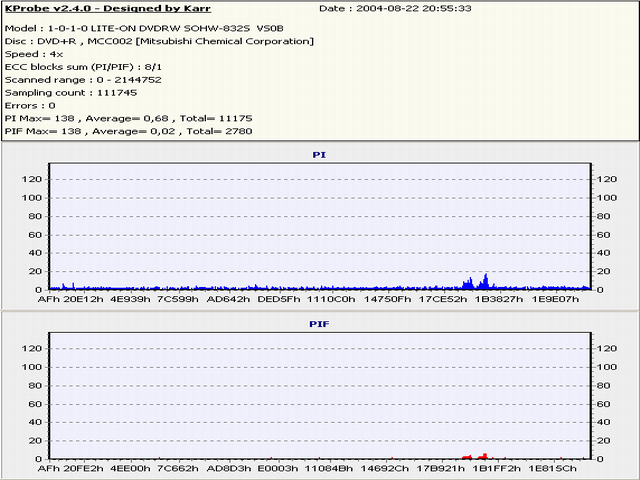This screenshot has width=640, height=480.
Task: Click the 17B921h label on the PIF axis
Action: [441, 469]
